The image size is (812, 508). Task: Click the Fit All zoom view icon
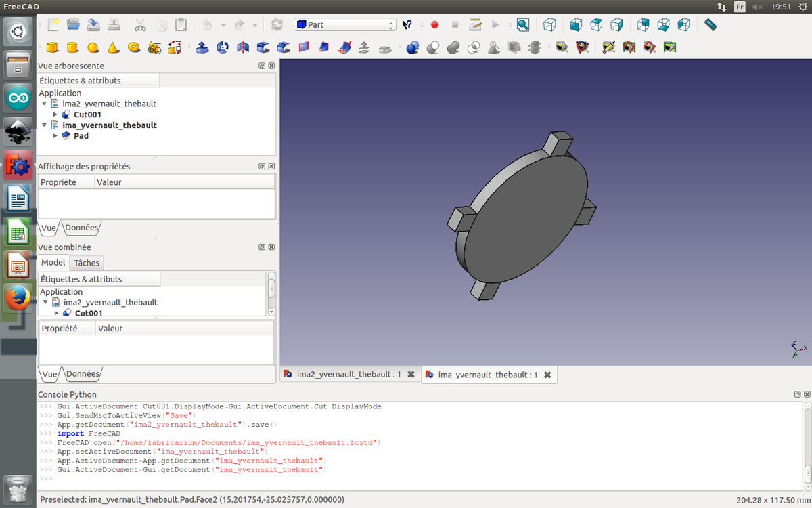coord(522,25)
